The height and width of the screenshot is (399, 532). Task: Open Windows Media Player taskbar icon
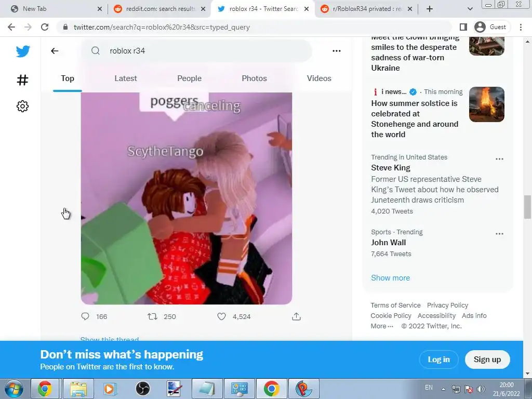[110, 389]
